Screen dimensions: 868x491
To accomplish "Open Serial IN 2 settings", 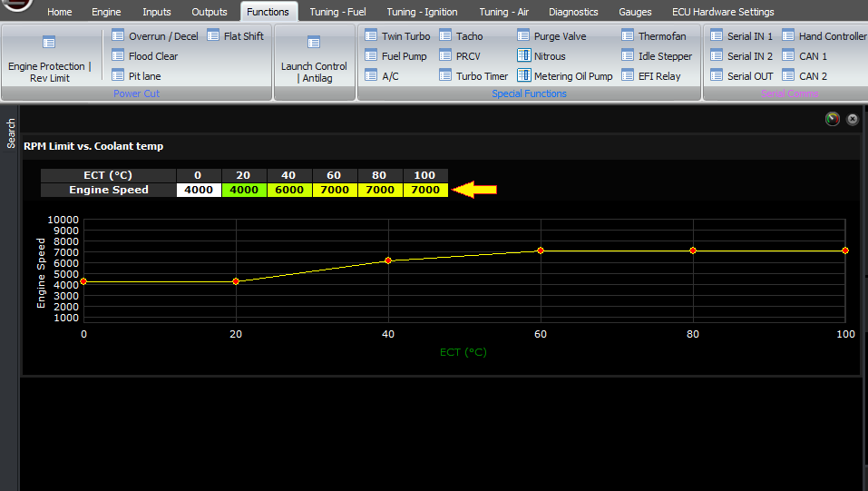I will (741, 56).
